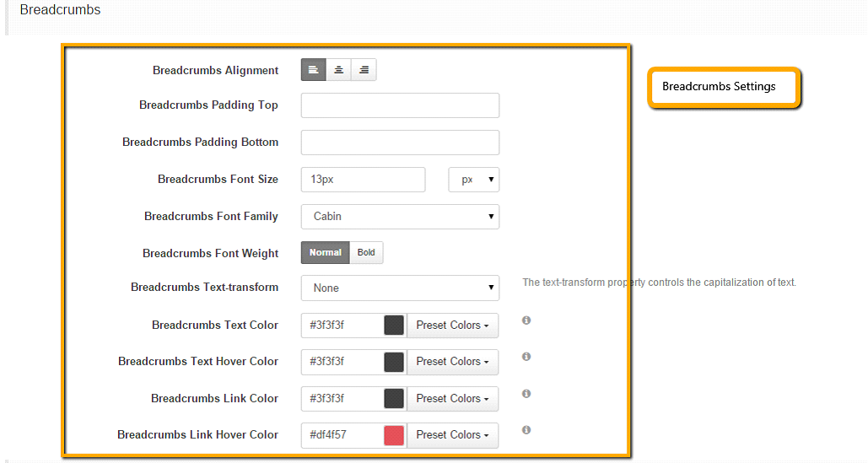
Task: Click the Breadcrumbs Settings callout label
Action: 719,86
